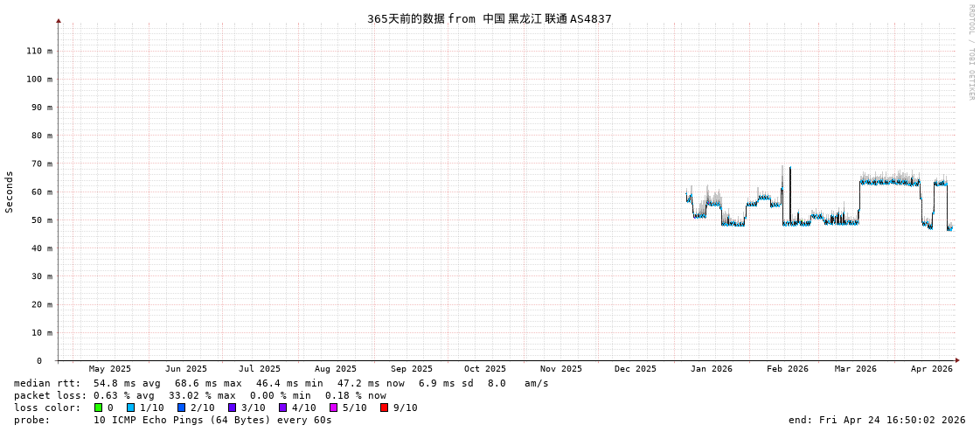Click the blue 2/10 loss swatch
This screenshot has height=432, width=980.
click(181, 408)
